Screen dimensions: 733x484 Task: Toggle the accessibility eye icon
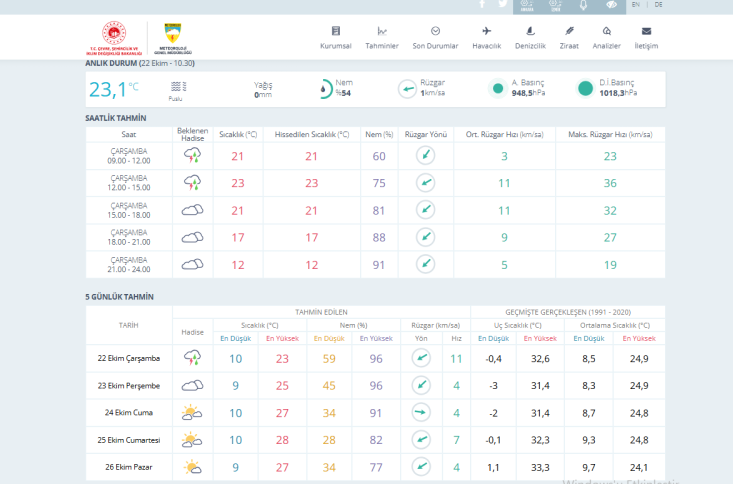tap(611, 5)
